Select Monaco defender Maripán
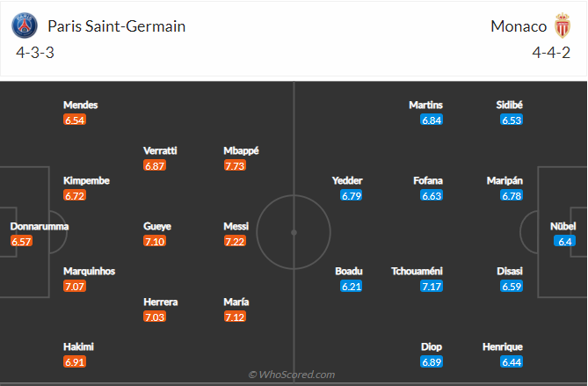The height and width of the screenshot is (386, 588). pos(505,180)
